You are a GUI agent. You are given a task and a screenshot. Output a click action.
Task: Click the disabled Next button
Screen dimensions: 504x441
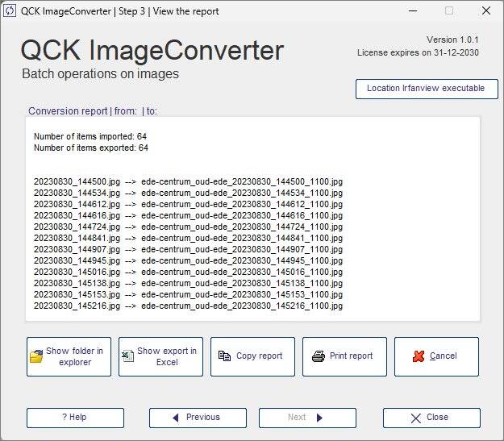coord(307,418)
